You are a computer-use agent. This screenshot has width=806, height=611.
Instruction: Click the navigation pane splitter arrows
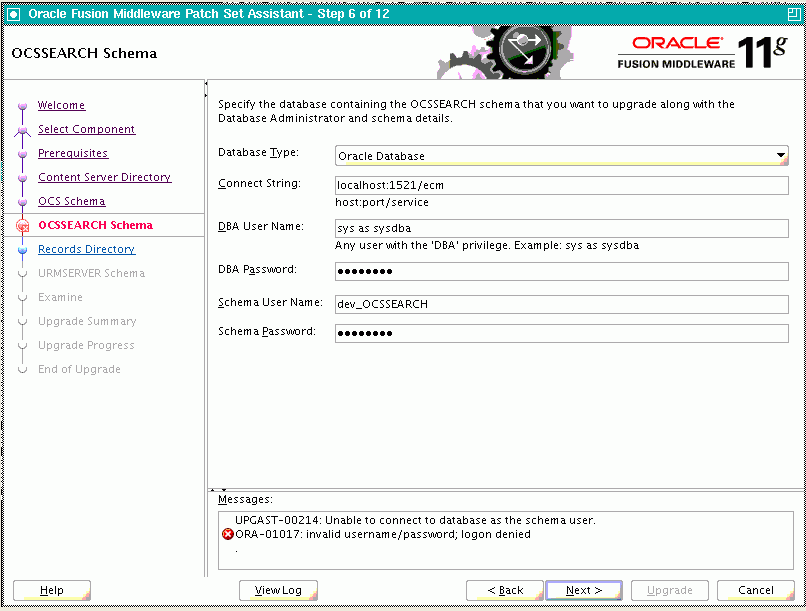(206, 89)
